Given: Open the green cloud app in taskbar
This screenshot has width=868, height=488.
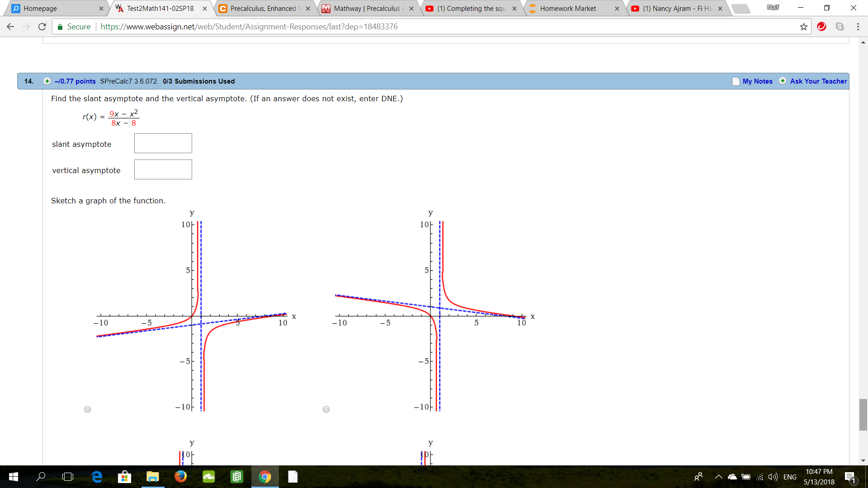Looking at the screenshot, I should pos(208,477).
